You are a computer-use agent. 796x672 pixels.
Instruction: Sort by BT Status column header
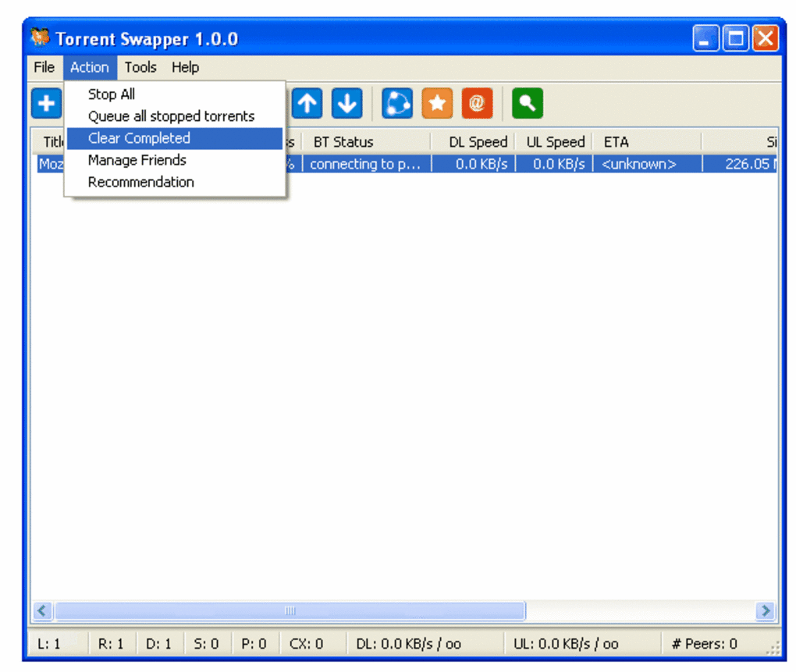tap(367, 142)
